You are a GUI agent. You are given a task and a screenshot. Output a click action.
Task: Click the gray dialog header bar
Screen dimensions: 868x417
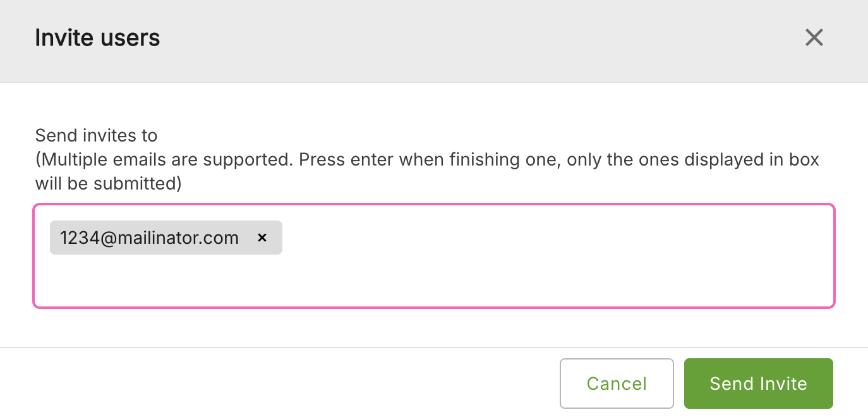442,38
